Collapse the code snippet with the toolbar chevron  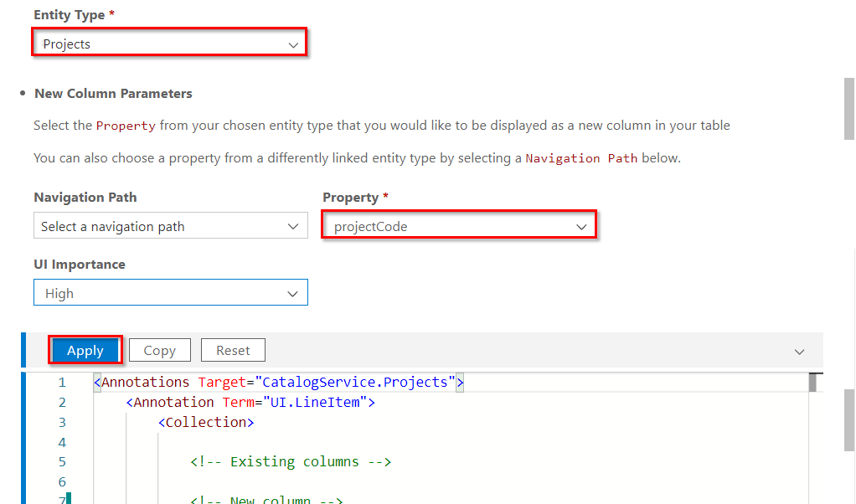(799, 352)
